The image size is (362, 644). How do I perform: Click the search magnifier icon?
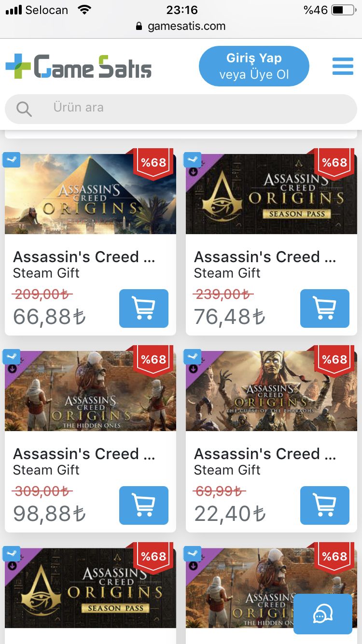tap(24, 109)
